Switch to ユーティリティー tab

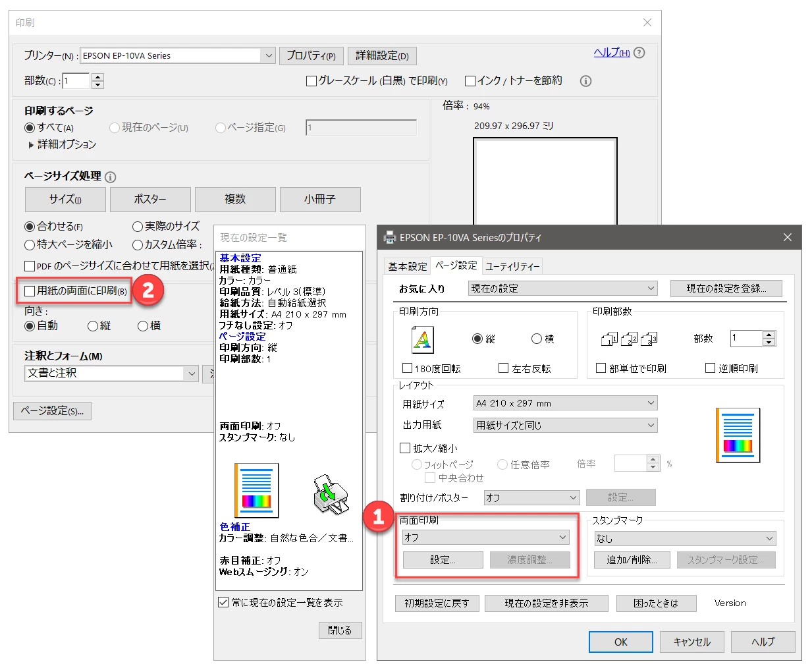512,266
